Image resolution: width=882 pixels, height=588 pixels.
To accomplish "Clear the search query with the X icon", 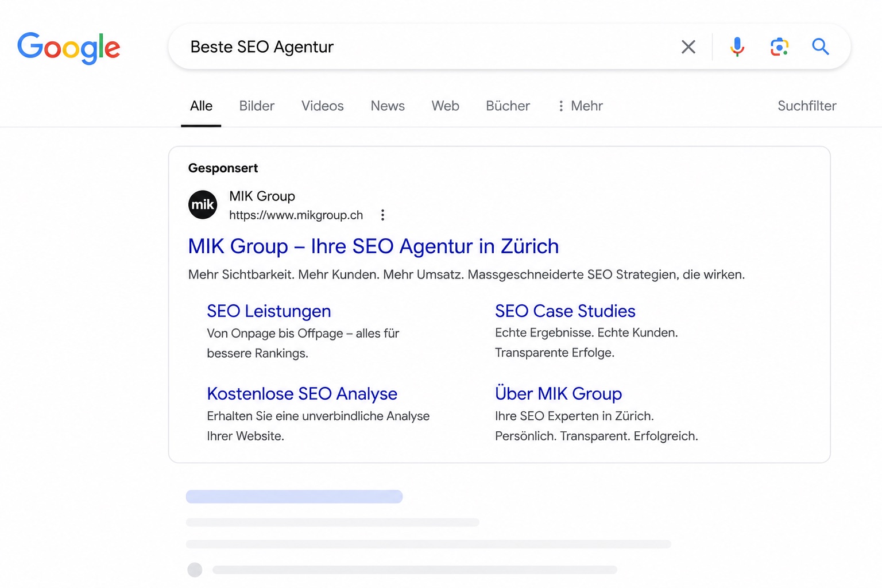I will tap(688, 47).
